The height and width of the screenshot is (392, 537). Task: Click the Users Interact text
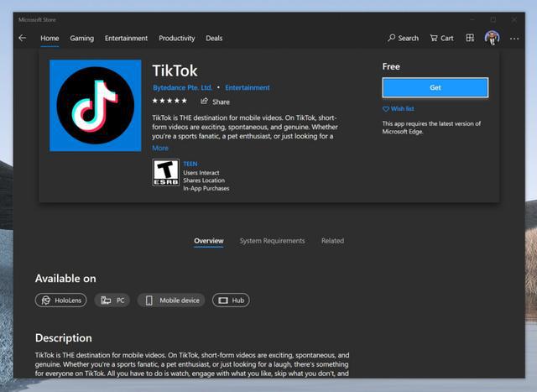(x=201, y=173)
